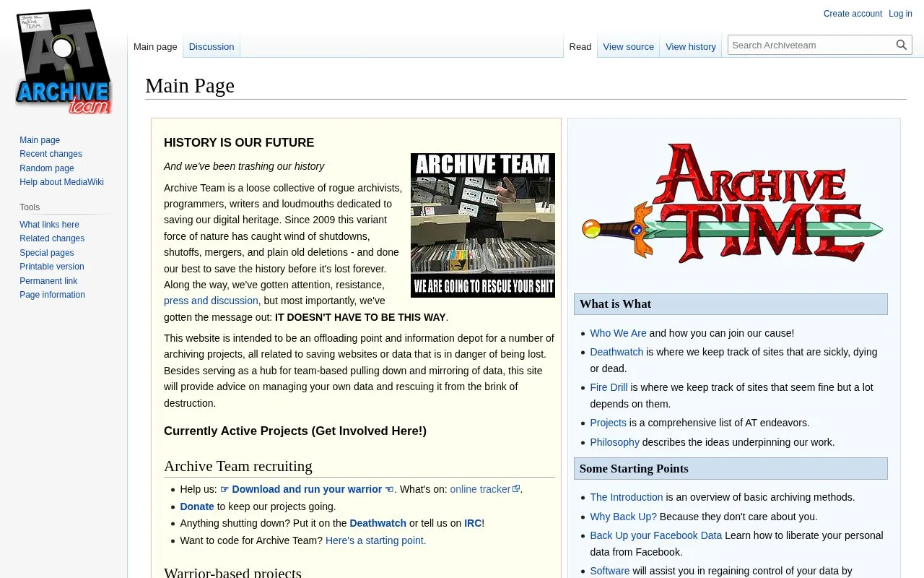The width and height of the screenshot is (924, 578).
Task: Open Deathwatch in What is What list
Action: click(x=616, y=352)
